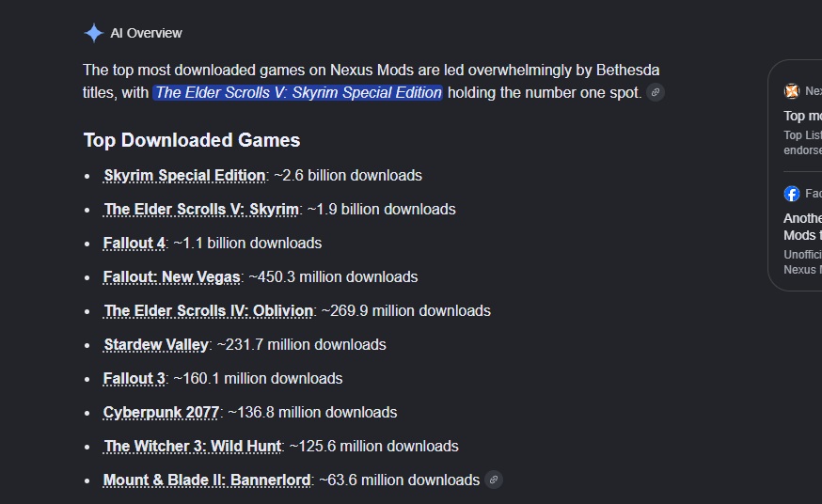Open the Stardew Valley link
Image resolution: width=822 pixels, height=504 pixels.
156,345
